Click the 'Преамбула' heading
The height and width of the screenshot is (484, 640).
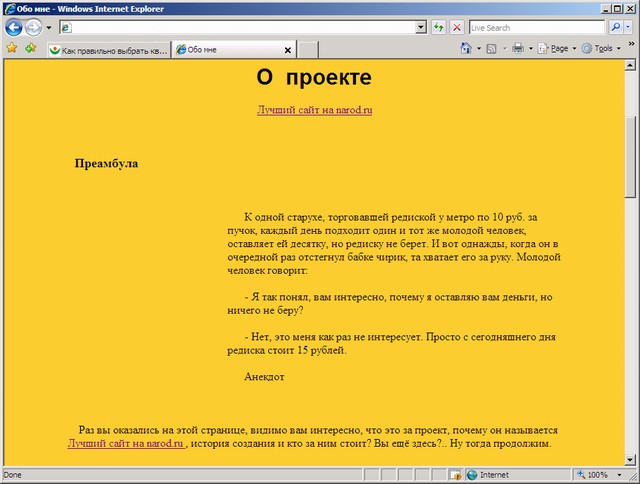(106, 164)
